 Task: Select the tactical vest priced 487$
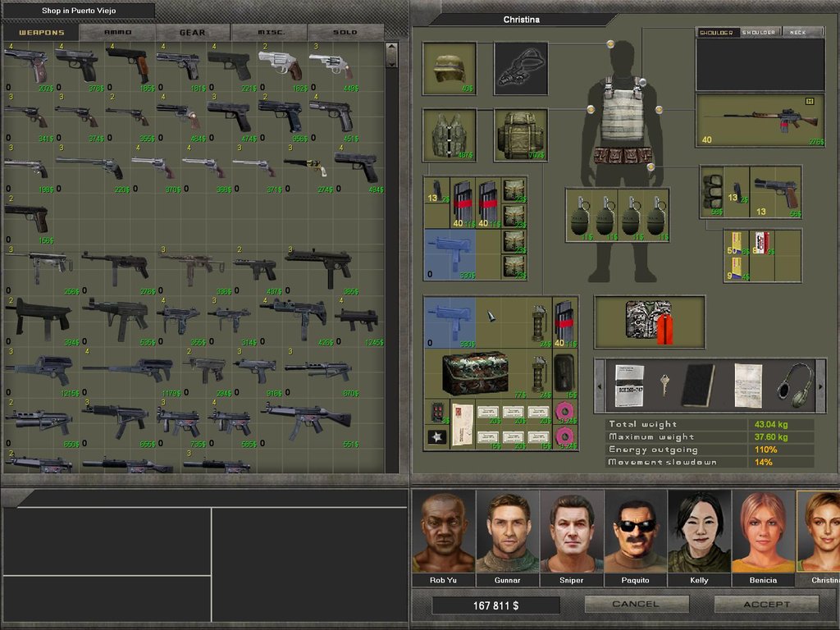[449, 135]
